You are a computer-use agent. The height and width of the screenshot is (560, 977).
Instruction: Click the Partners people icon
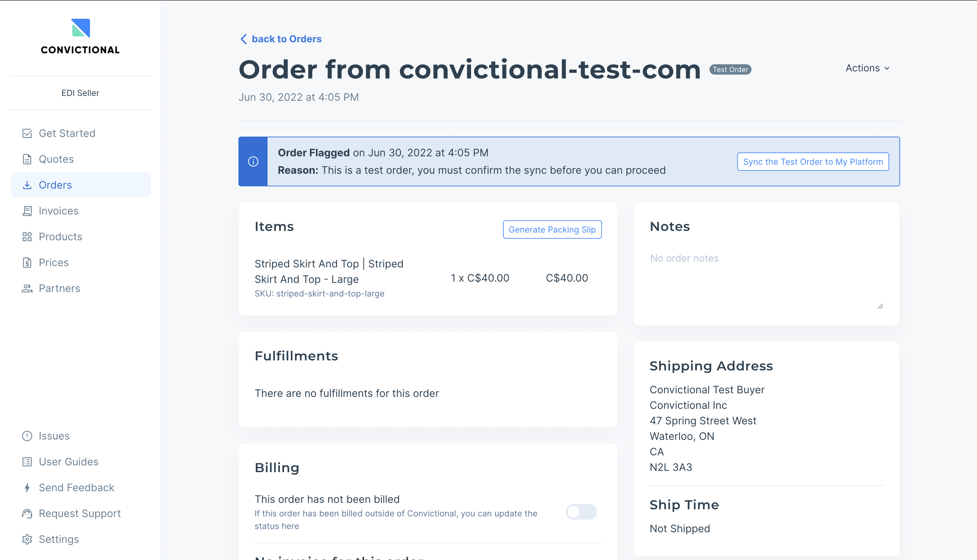(x=27, y=288)
